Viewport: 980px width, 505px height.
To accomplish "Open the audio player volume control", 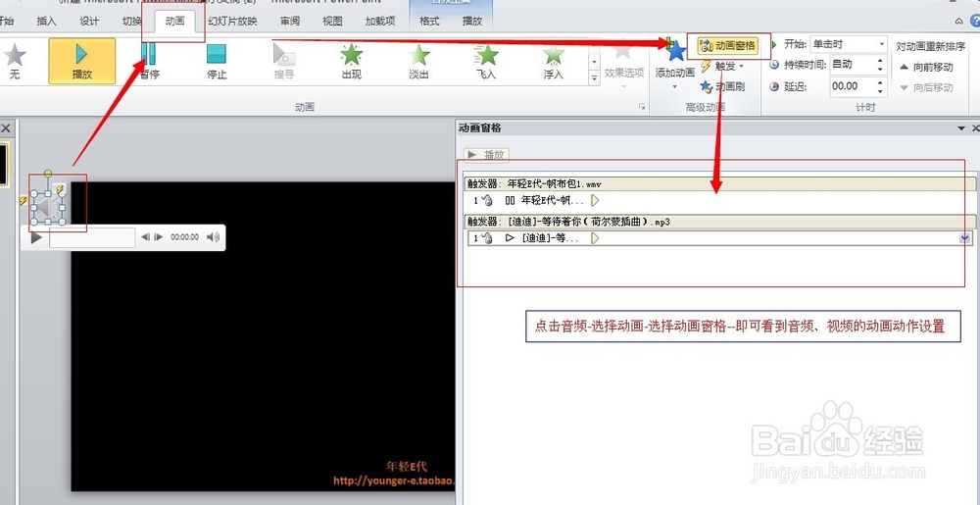I will (x=214, y=237).
